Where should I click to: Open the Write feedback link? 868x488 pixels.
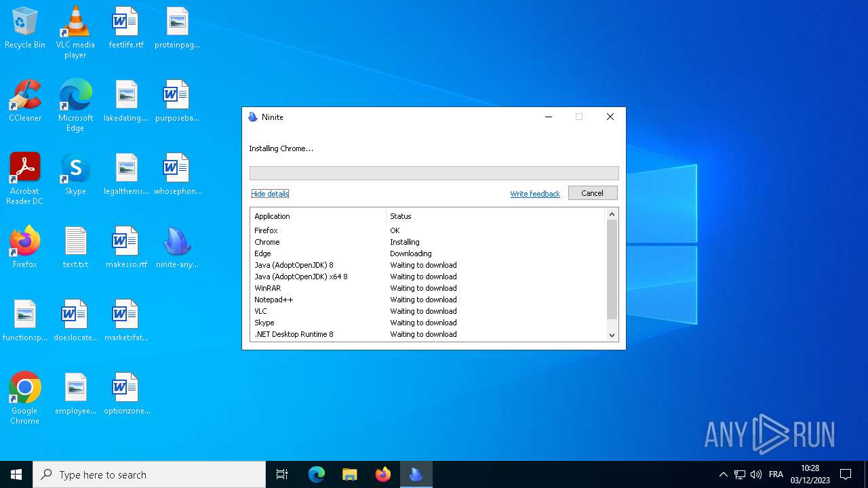[535, 194]
